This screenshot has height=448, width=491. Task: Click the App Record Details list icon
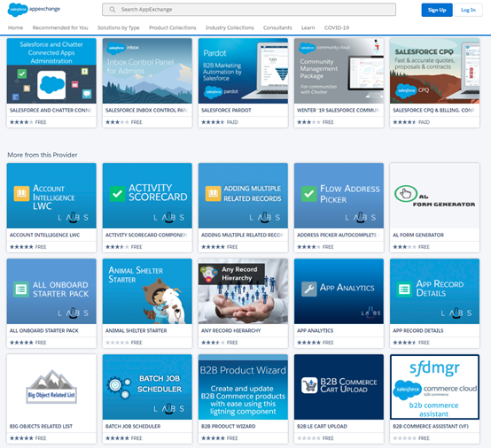tap(404, 289)
